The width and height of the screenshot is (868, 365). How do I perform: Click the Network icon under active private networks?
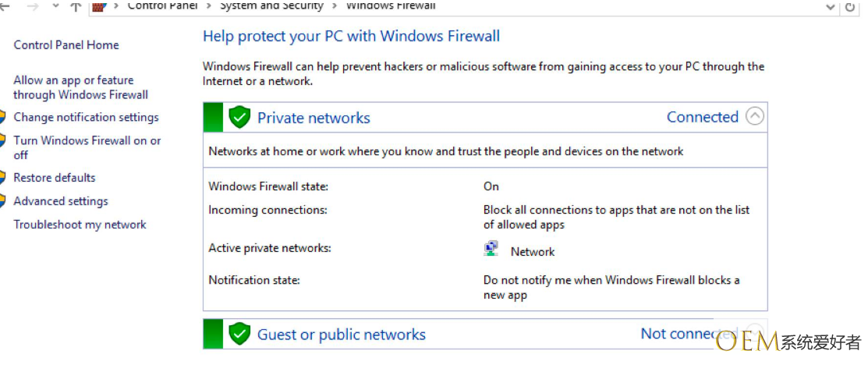[491, 250]
